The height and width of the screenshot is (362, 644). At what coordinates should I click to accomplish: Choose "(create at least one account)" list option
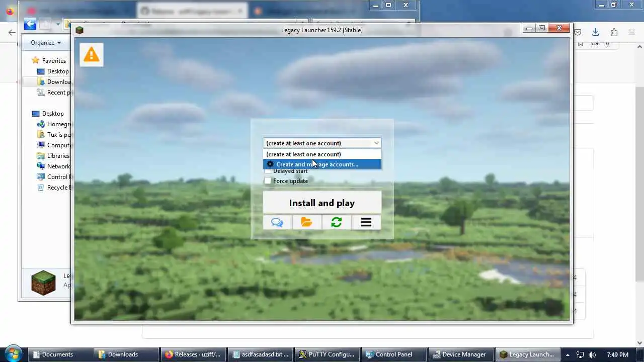click(322, 154)
